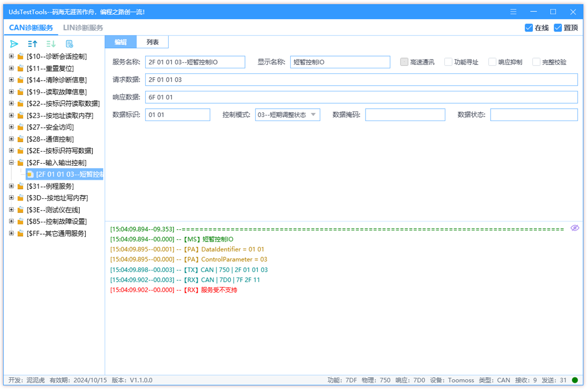Click the file icon of the 2F 01 01 03 item
Viewport: 588px width, 389px height.
[x=31, y=174]
